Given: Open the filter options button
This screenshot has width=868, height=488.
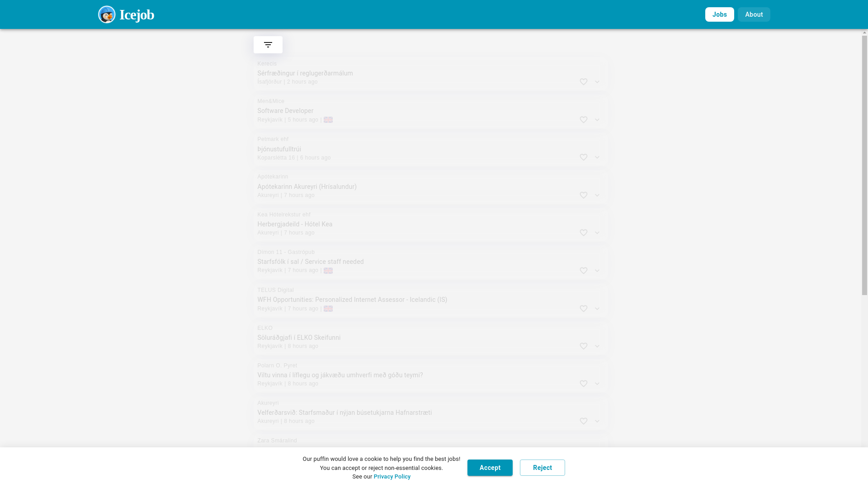Looking at the screenshot, I should coord(268,45).
